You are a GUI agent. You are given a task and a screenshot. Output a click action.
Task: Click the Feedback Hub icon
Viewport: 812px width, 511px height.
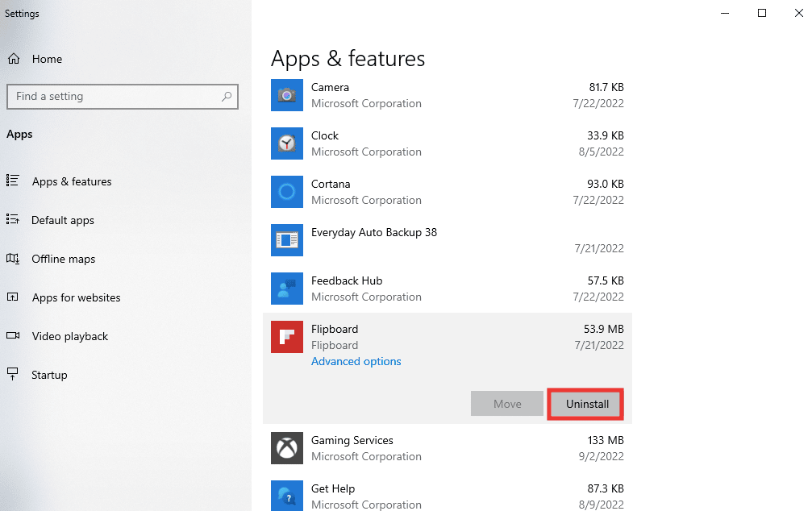[287, 289]
